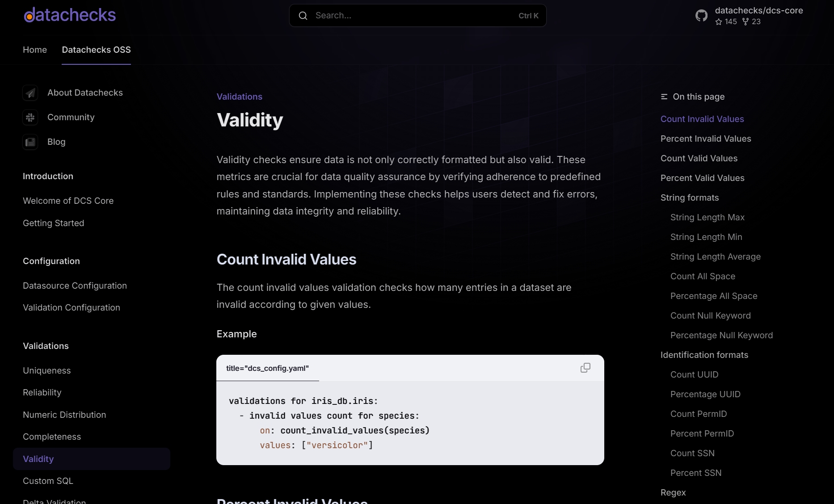Select the Datachecks OSS tab
The width and height of the screenshot is (834, 504).
click(96, 50)
